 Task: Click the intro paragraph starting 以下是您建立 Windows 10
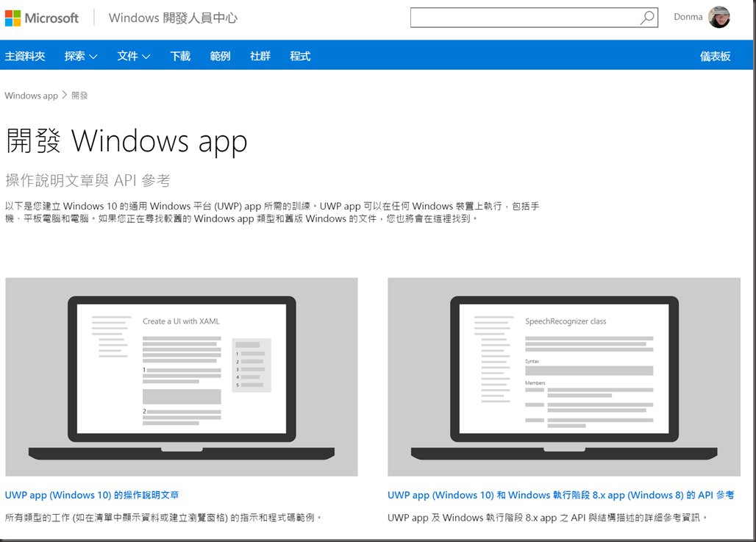pyautogui.click(x=272, y=213)
